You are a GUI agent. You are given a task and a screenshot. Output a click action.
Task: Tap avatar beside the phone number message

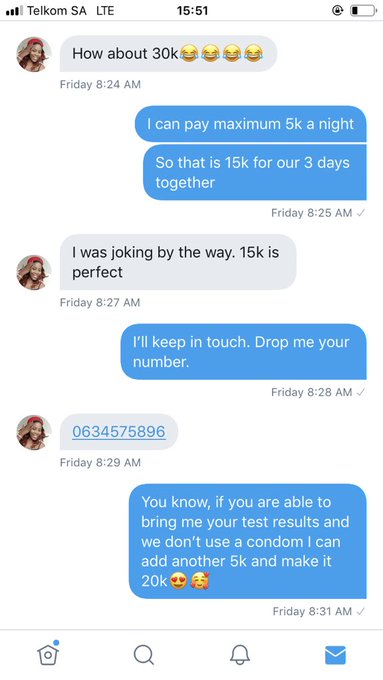point(34,432)
